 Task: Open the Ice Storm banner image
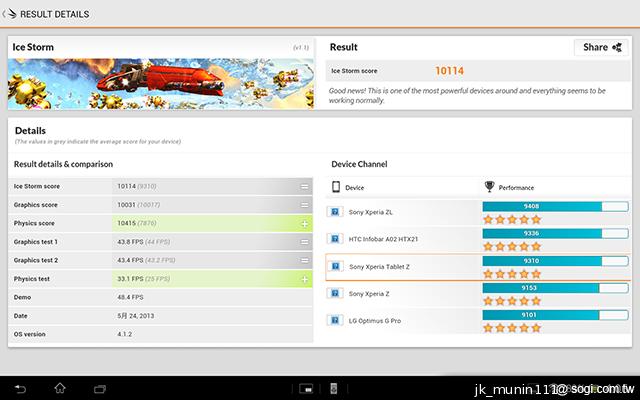point(160,83)
